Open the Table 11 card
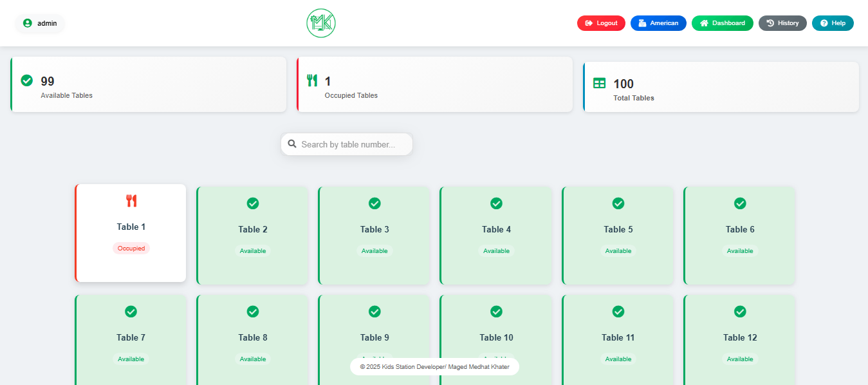This screenshot has width=868, height=385. click(x=618, y=338)
